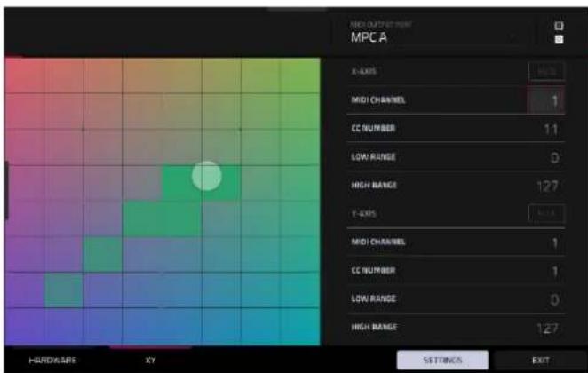Switch to the XY tab
The height and width of the screenshot is (373, 588).
point(150,361)
